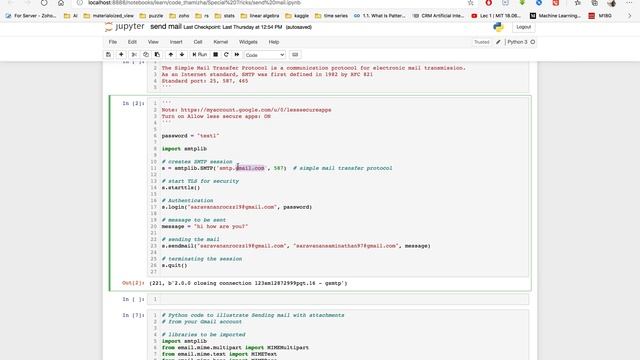Click the Last Checkpoint text

[x=233, y=27]
